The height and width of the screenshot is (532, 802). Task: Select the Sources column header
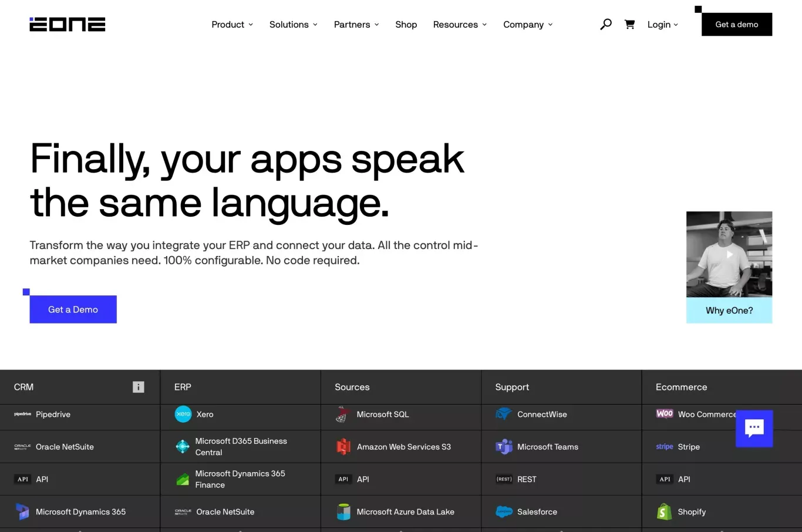click(x=352, y=387)
